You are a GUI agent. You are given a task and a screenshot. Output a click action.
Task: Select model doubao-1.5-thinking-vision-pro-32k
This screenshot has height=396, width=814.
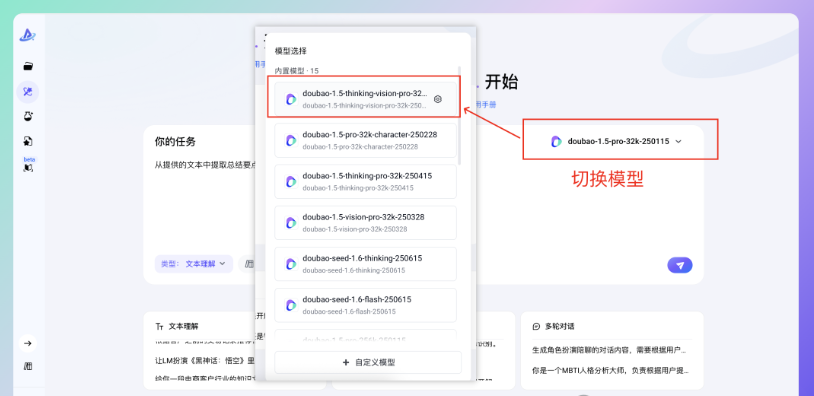[x=365, y=99]
